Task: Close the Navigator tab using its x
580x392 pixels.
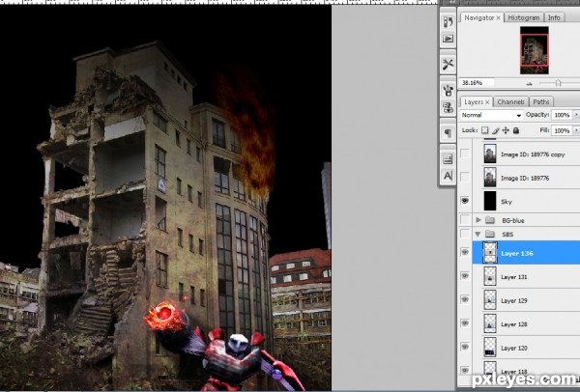Action: tap(498, 17)
